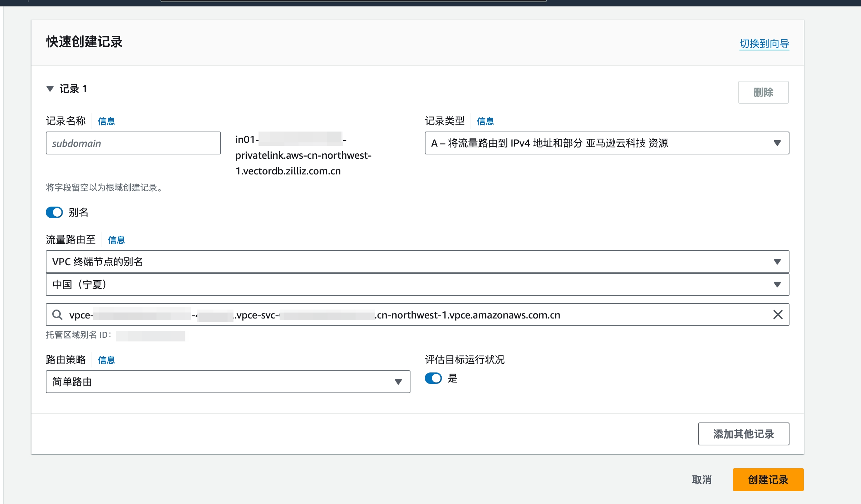Click the 信息 link next to 记录类型
The height and width of the screenshot is (504, 861).
(485, 122)
